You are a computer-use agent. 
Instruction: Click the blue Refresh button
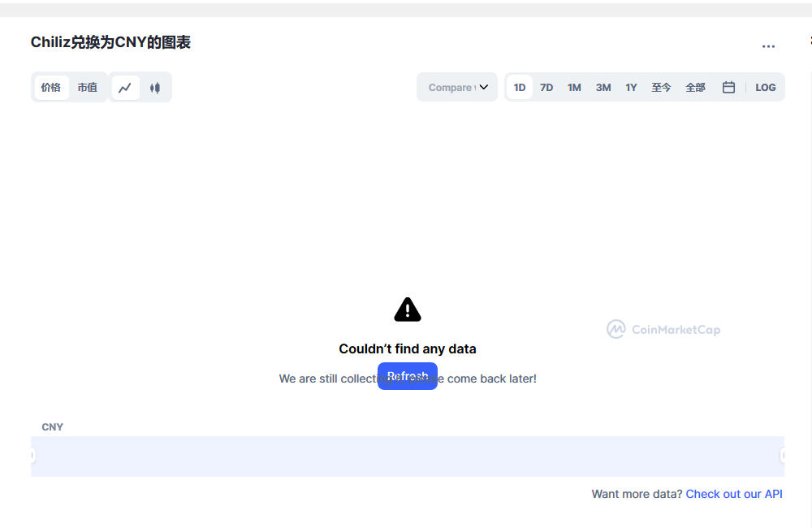point(408,376)
